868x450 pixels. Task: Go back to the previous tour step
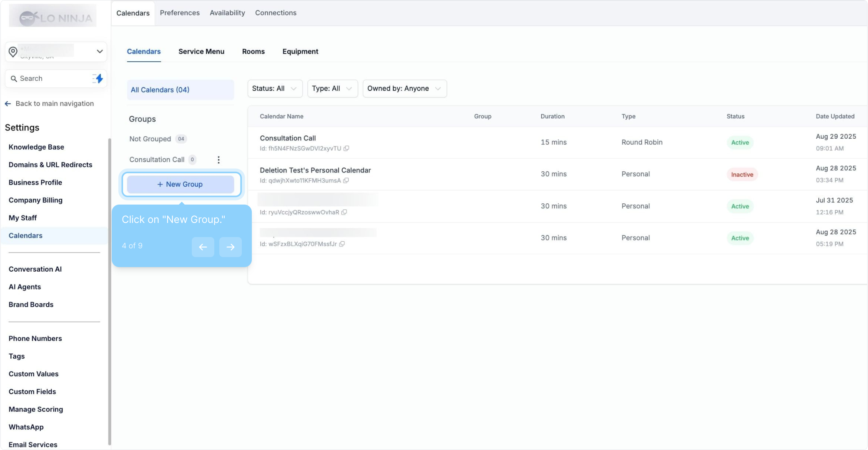[x=203, y=247]
